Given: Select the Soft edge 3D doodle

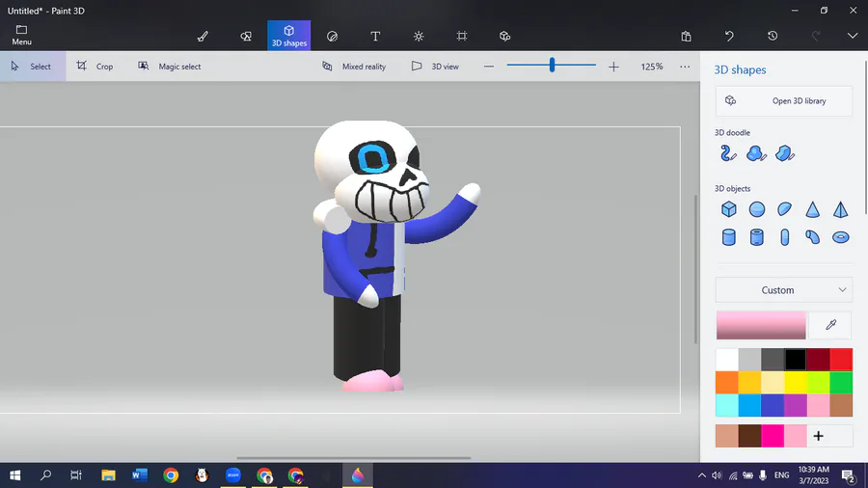Looking at the screenshot, I should point(756,153).
